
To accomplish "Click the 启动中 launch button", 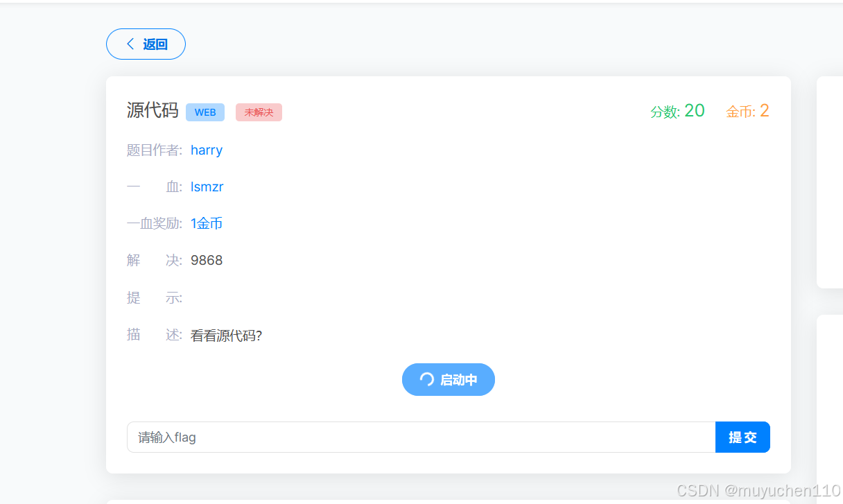I will pos(449,380).
